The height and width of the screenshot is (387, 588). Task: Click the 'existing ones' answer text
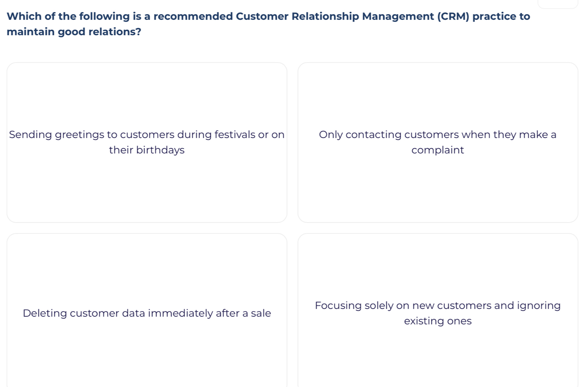(x=438, y=321)
